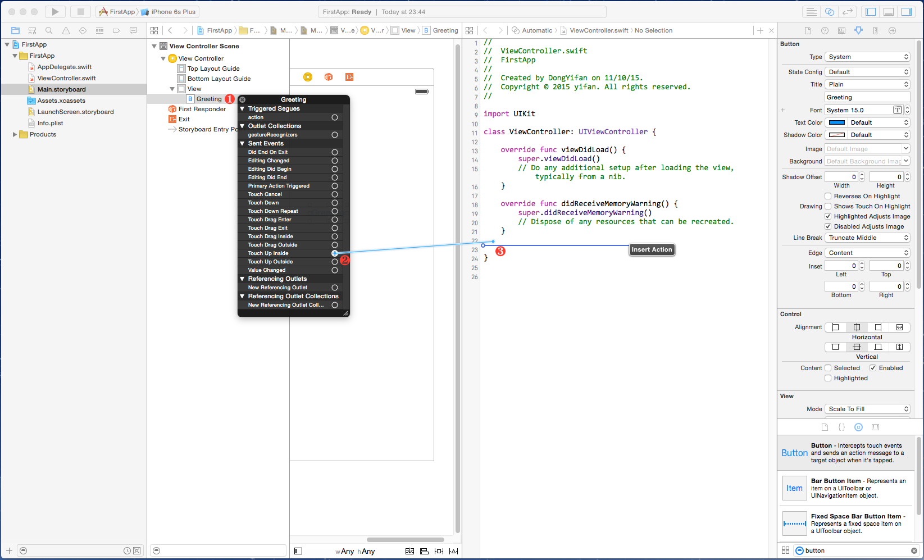Open the button Type dropdown
This screenshot has height=560, width=924.
click(x=867, y=57)
